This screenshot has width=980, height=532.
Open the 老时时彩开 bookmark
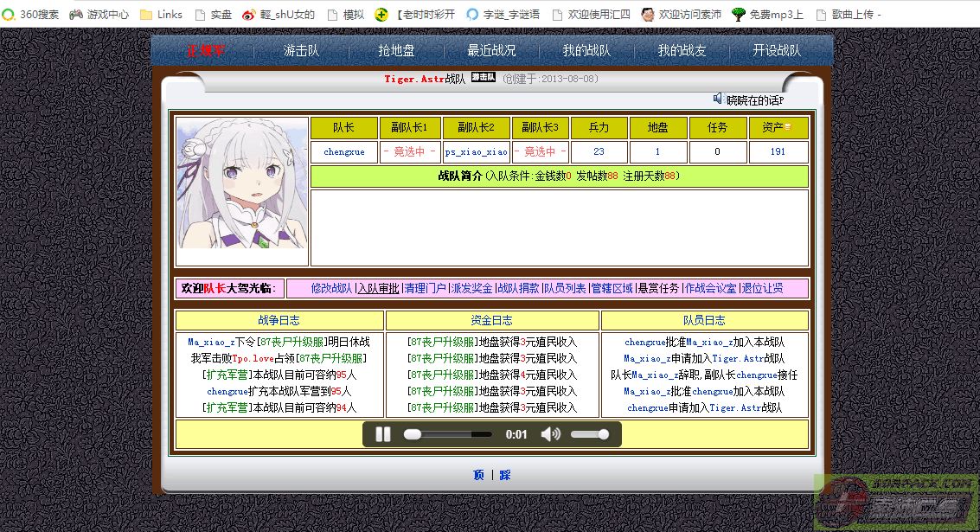tap(415, 14)
